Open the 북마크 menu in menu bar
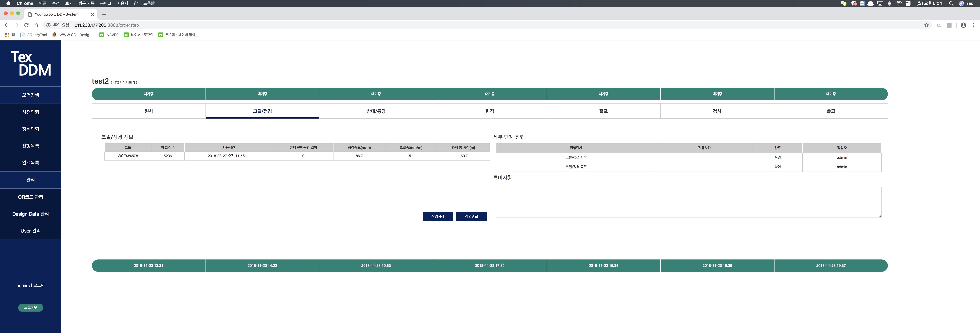Screen dimensions: 980x333 click(105, 3)
